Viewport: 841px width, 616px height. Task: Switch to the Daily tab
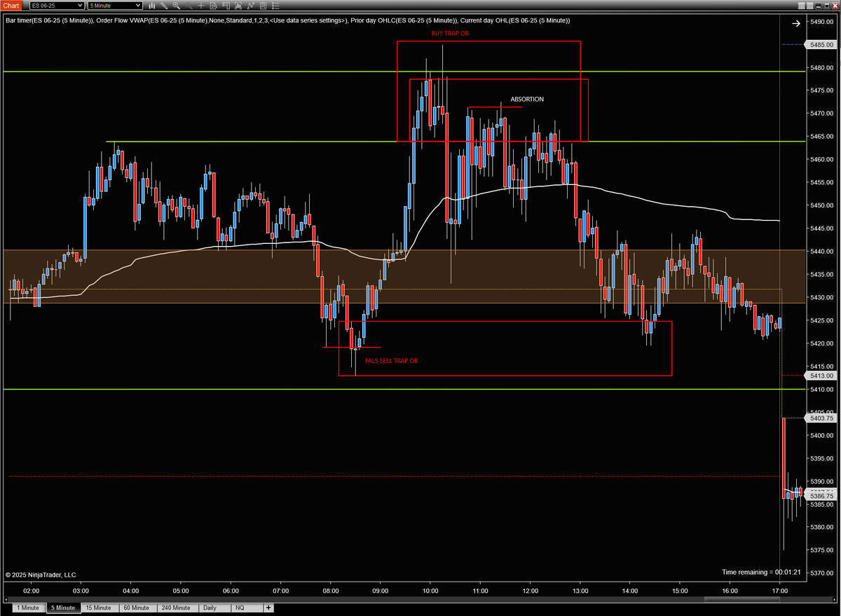click(x=214, y=608)
